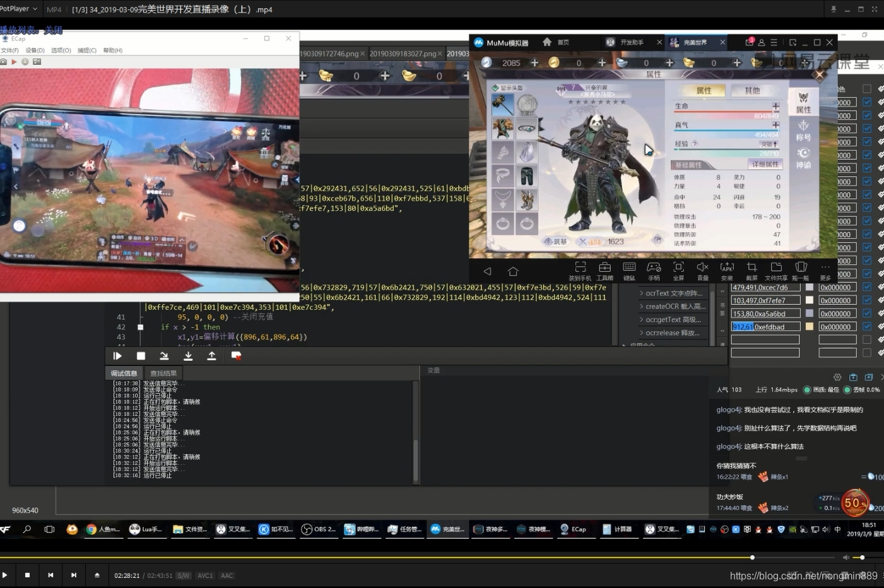884x588 pixels.
Task: Click the debugger step into icon
Action: coord(188,356)
